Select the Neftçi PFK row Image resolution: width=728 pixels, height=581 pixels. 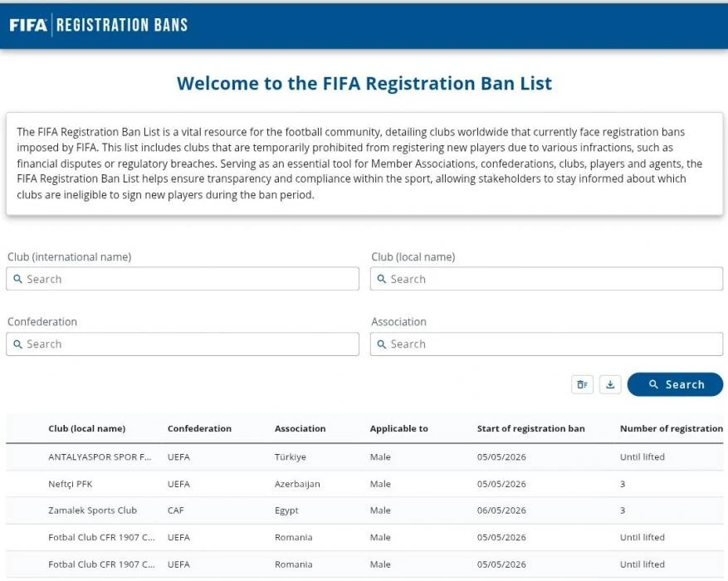pos(364,484)
